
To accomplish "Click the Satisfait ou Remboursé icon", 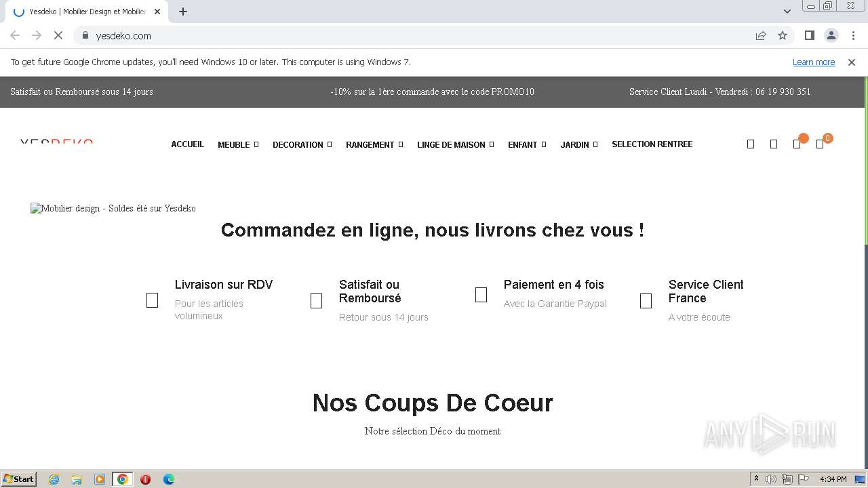I will click(316, 301).
